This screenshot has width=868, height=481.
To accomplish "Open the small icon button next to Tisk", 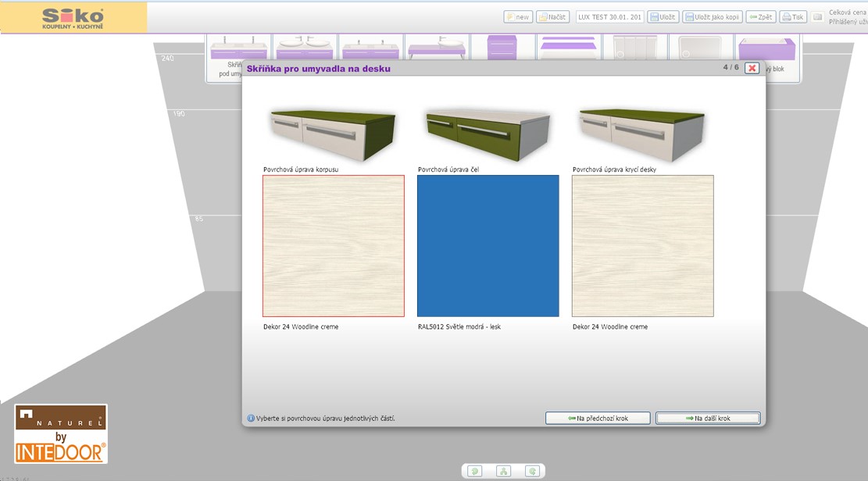I will 817,17.
